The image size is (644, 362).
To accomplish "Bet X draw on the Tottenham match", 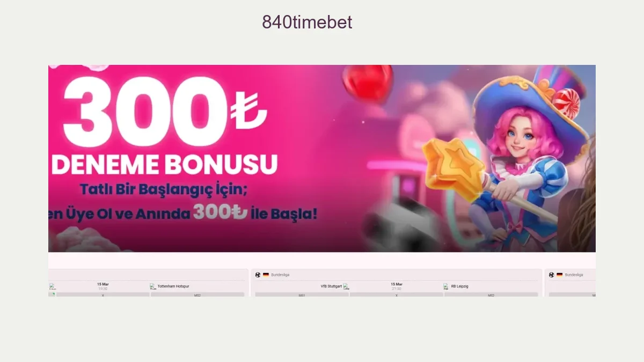I will pyautogui.click(x=103, y=294).
